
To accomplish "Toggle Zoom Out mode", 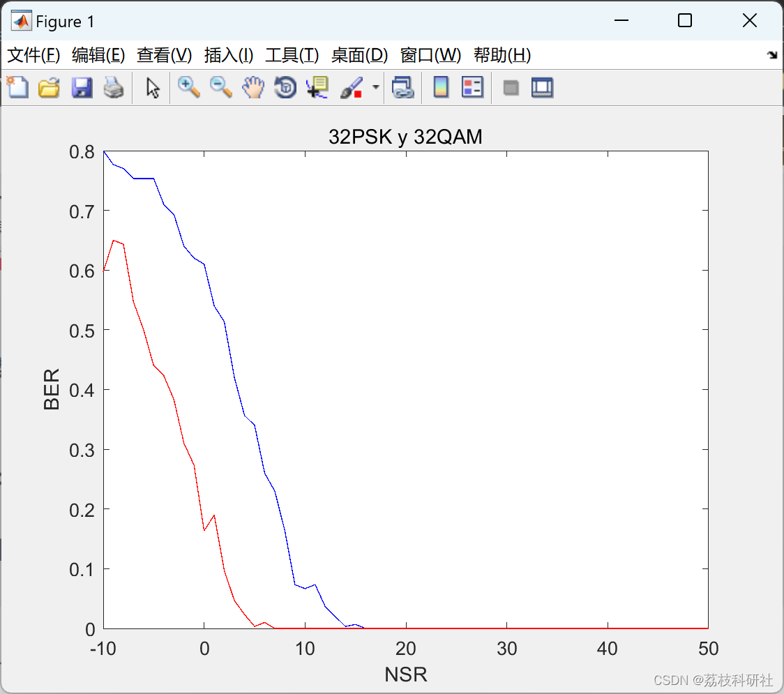I will pos(220,87).
